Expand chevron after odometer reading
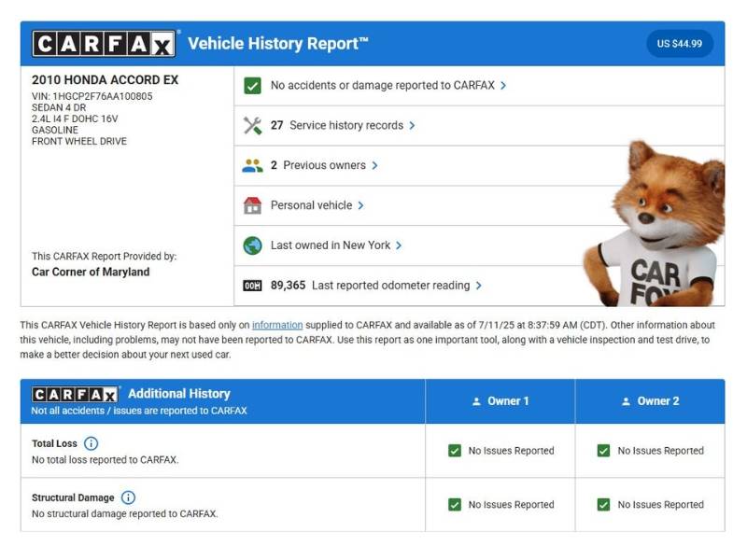Viewport: 747px width, 560px height. point(479,286)
